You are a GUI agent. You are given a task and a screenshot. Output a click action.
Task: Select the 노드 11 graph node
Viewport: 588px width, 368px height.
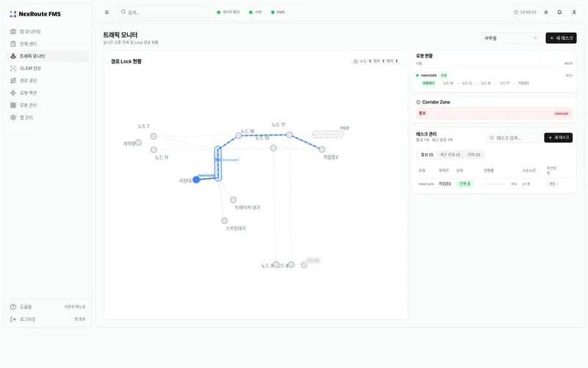[154, 150]
